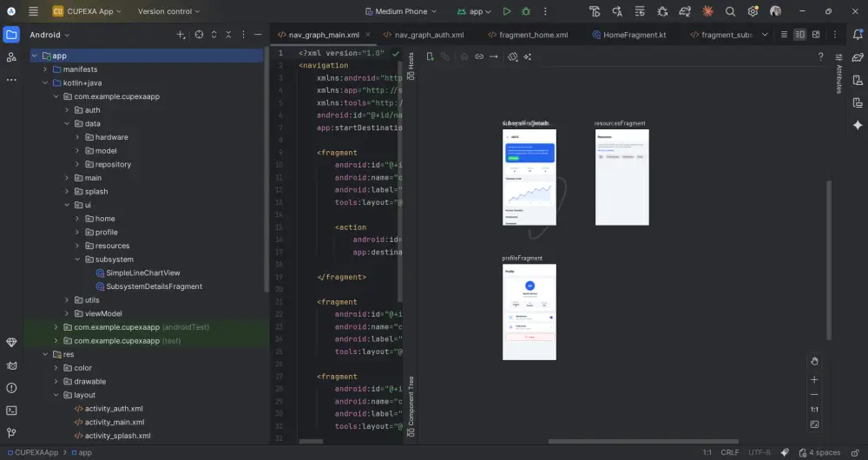Collapse the res folder
This screenshot has width=868, height=460.
(45, 354)
